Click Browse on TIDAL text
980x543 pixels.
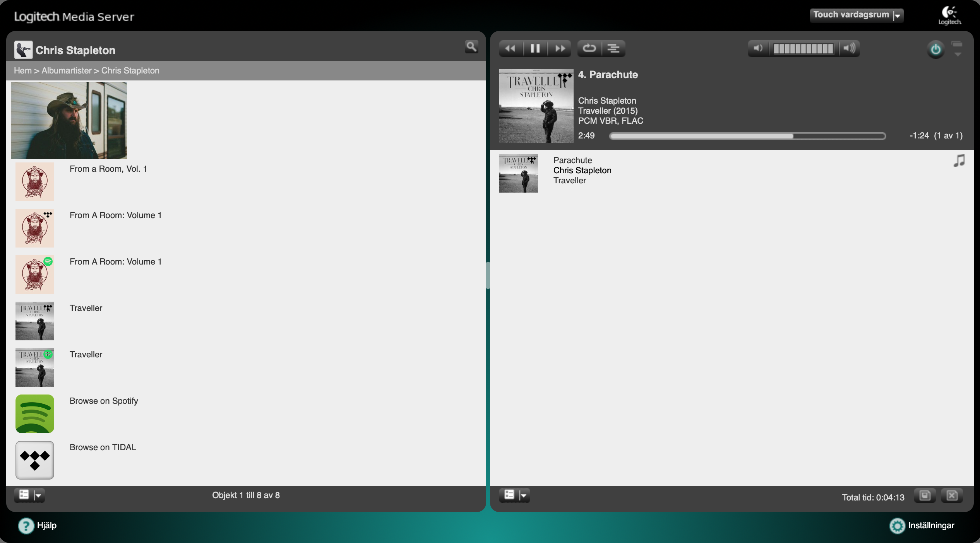[103, 447]
